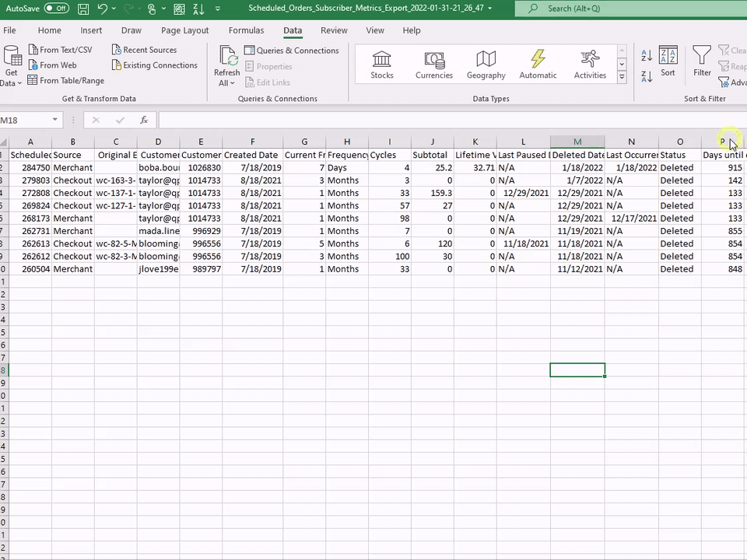Screen dimensions: 747x560
Task: Click the Insert Function fx icon
Action: pos(144,120)
